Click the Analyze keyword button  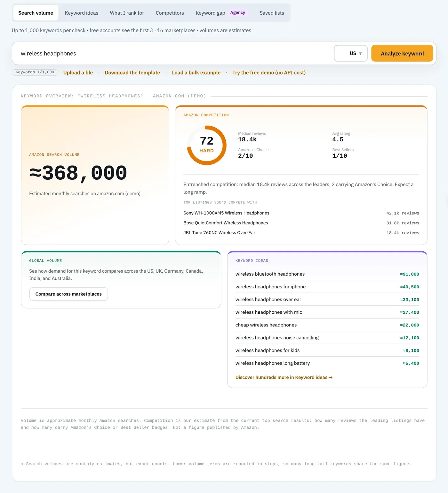pos(402,53)
